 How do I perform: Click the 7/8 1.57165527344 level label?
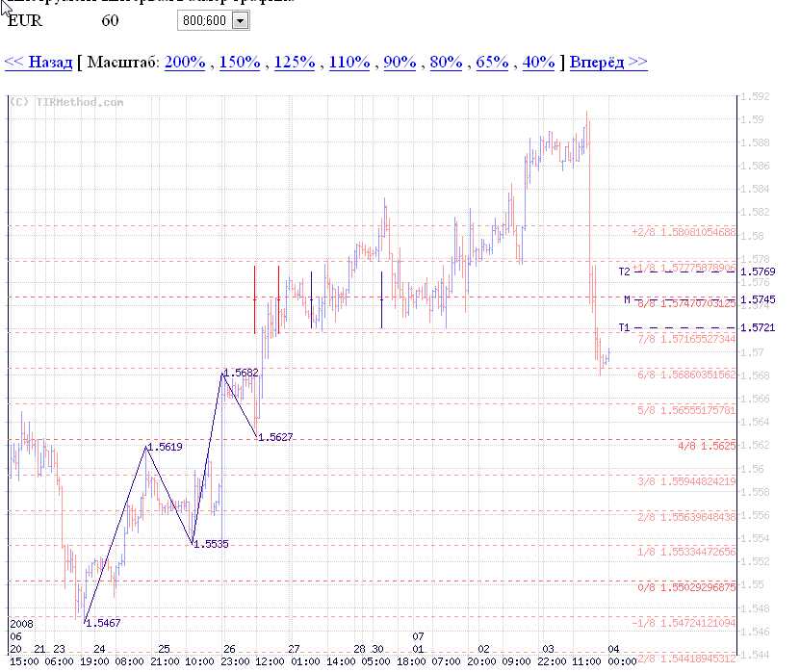(686, 339)
